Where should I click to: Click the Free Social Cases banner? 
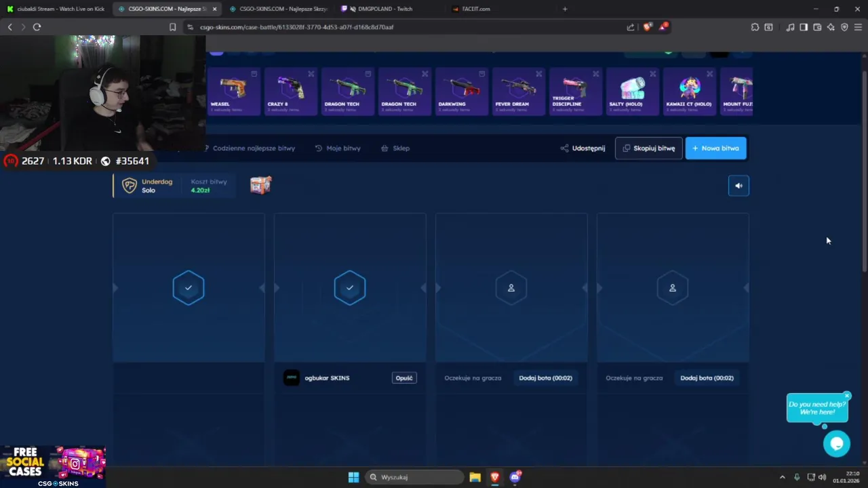[53, 466]
